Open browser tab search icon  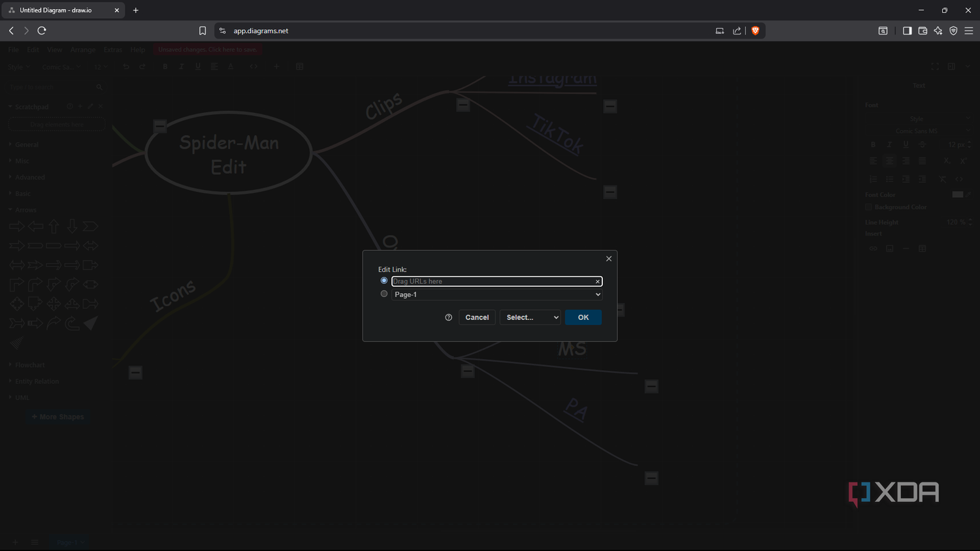883,31
